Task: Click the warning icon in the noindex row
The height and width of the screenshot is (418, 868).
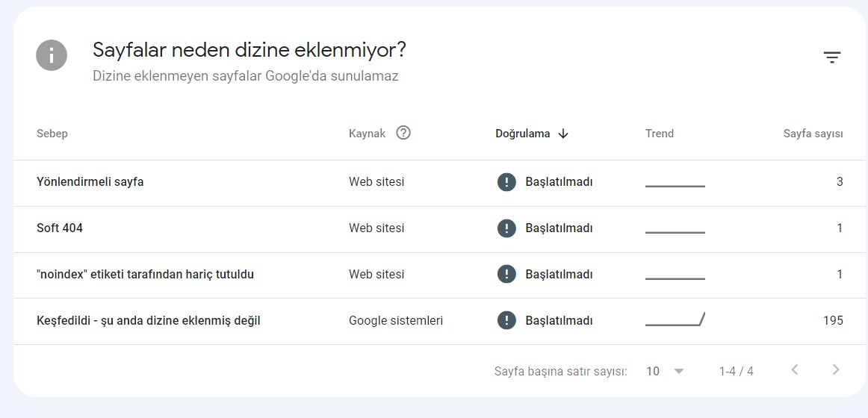Action: click(x=506, y=274)
